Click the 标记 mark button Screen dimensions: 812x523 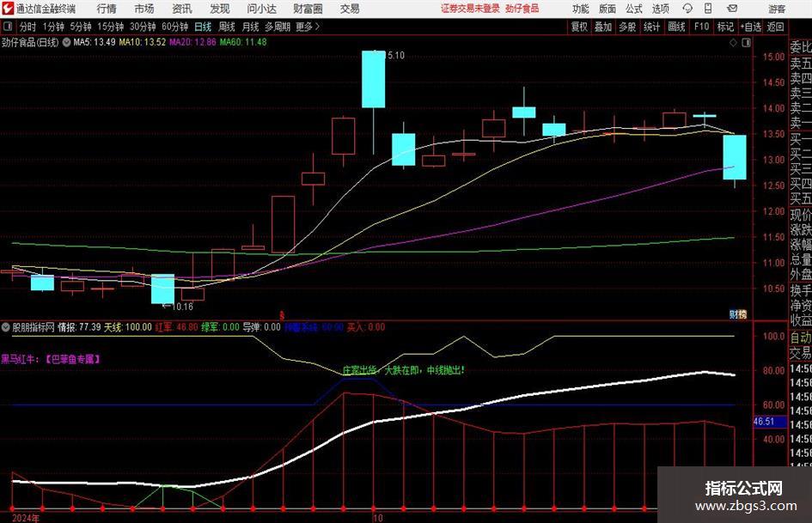point(725,27)
